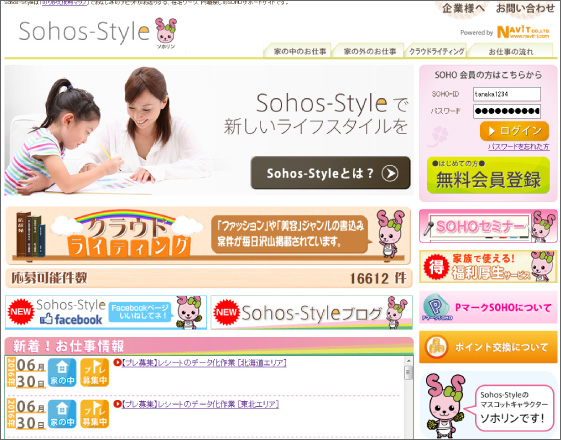This screenshot has height=440, width=561.
Task: Click red arrow bullet beside 北海道エリア job
Action: click(x=117, y=363)
